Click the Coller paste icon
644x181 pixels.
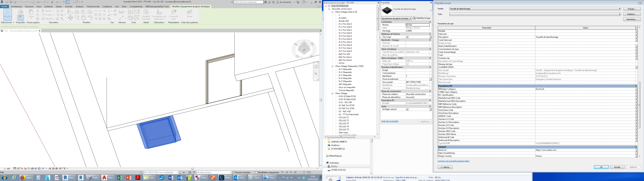click(x=31, y=12)
